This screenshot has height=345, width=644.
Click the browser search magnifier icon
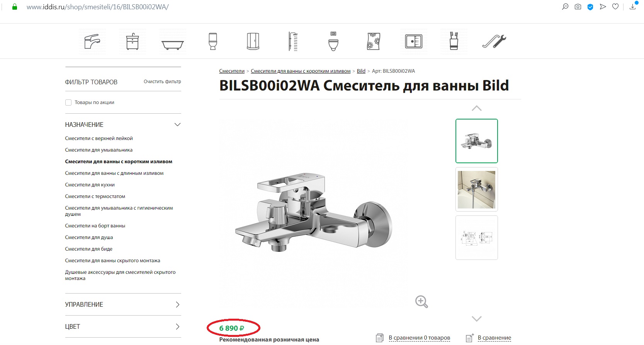pyautogui.click(x=565, y=7)
